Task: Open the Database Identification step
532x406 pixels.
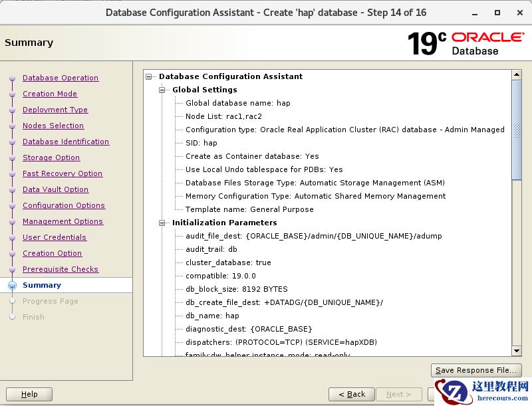Action: click(66, 142)
